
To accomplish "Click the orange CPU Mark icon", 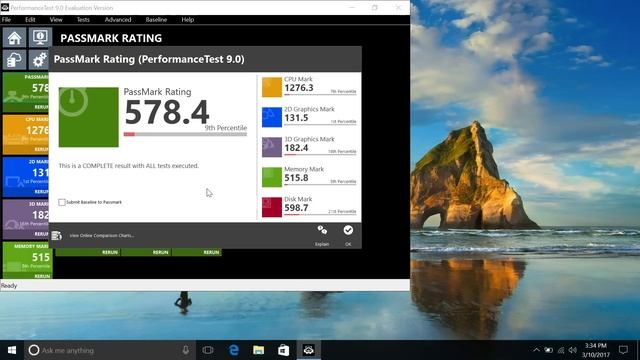I will click(x=272, y=87).
